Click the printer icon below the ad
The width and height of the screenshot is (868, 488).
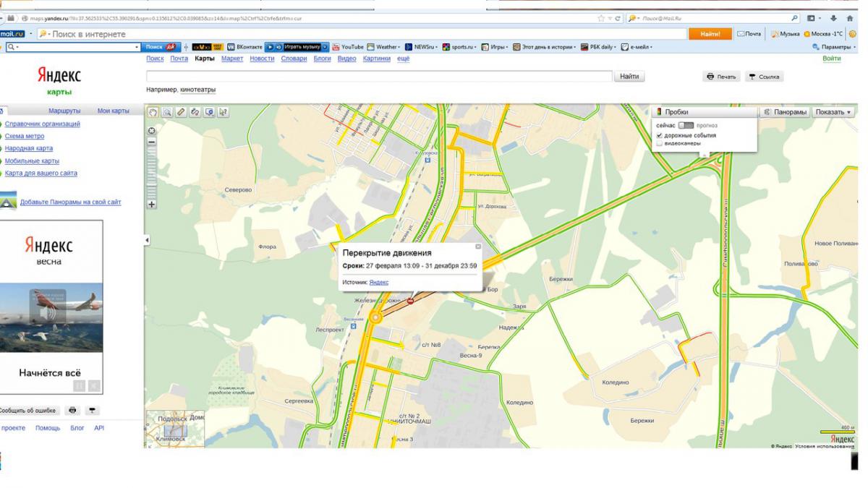tap(72, 410)
